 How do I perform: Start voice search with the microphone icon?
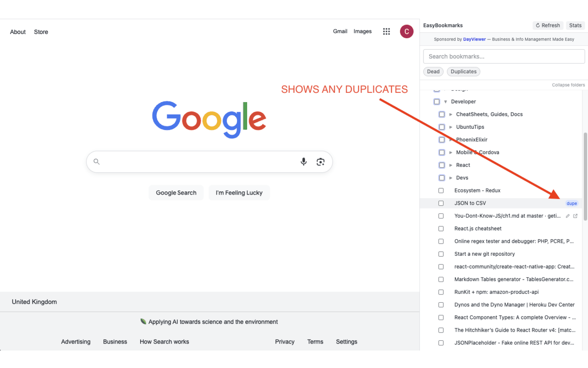pyautogui.click(x=304, y=161)
